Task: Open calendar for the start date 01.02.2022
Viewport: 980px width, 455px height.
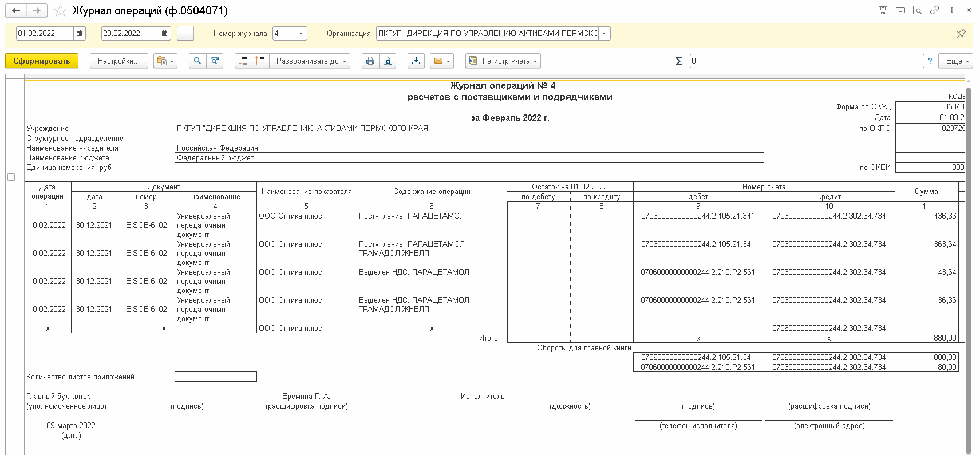Action: click(80, 33)
